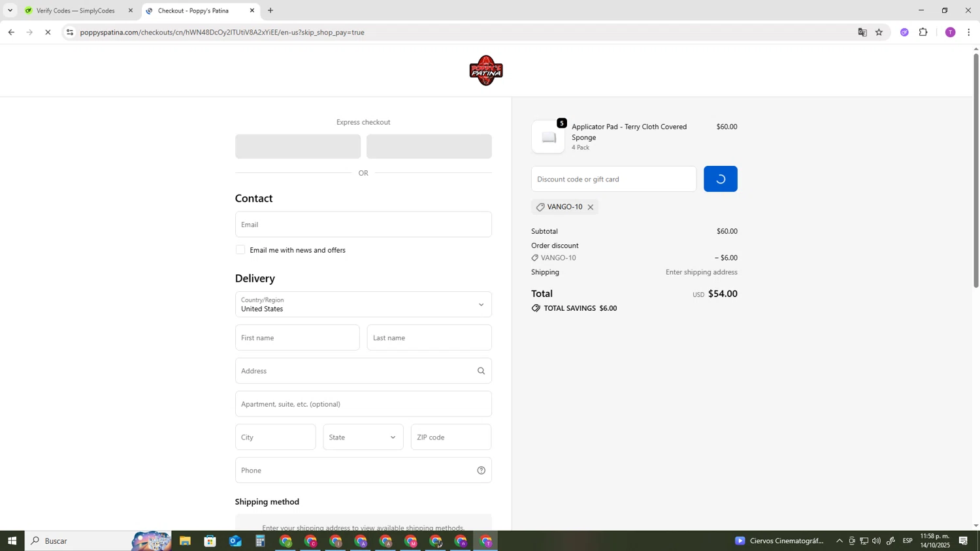Click the page vertical scrollbar

(976, 170)
